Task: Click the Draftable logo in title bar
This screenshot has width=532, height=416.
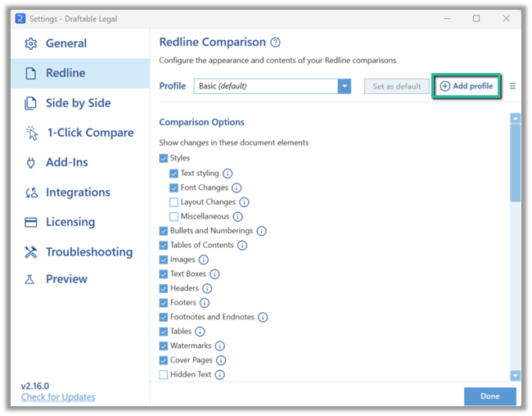Action: 20,18
